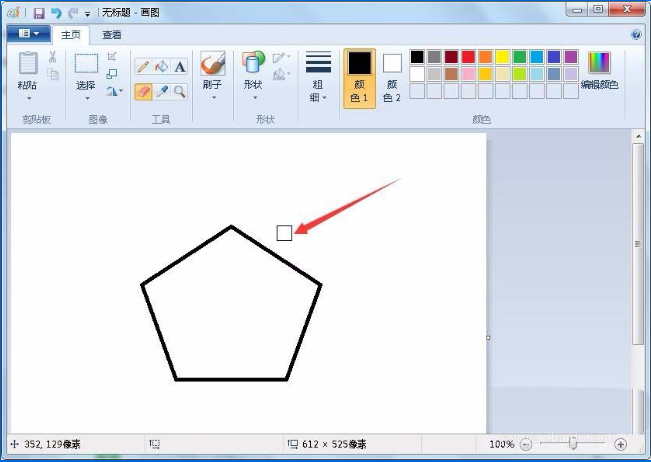Pick the Eraser tool
This screenshot has width=651, height=462.
[143, 91]
